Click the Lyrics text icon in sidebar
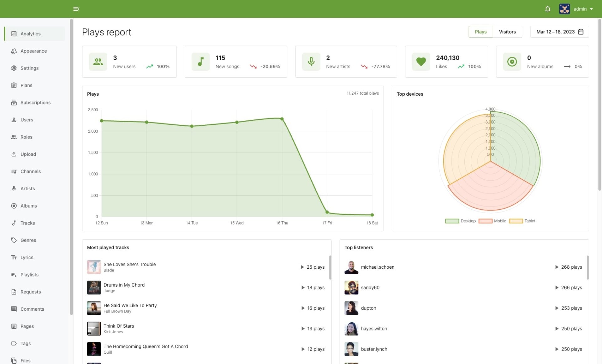Screen dimensions: 602x364 point(14,257)
